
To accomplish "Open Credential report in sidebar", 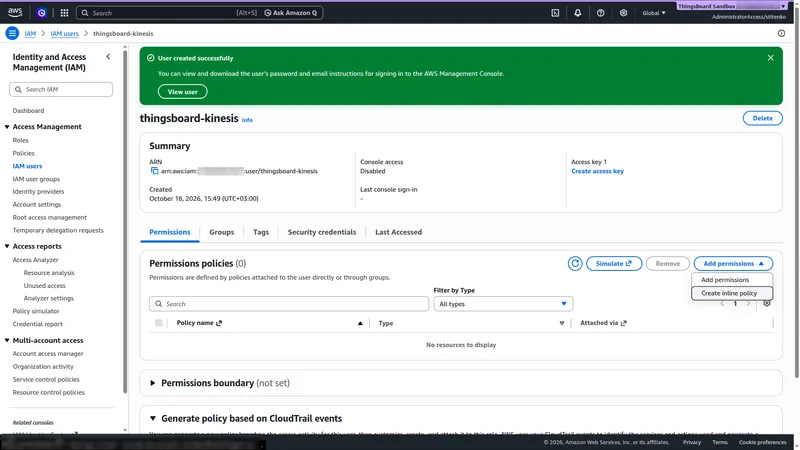I will click(38, 324).
